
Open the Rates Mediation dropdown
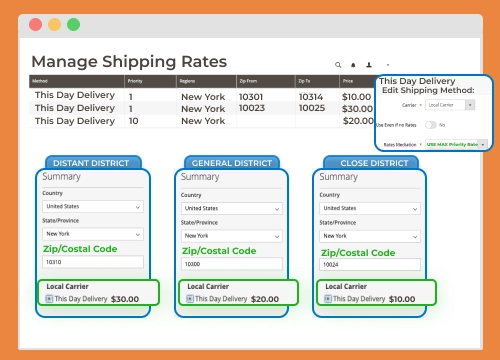click(x=457, y=144)
